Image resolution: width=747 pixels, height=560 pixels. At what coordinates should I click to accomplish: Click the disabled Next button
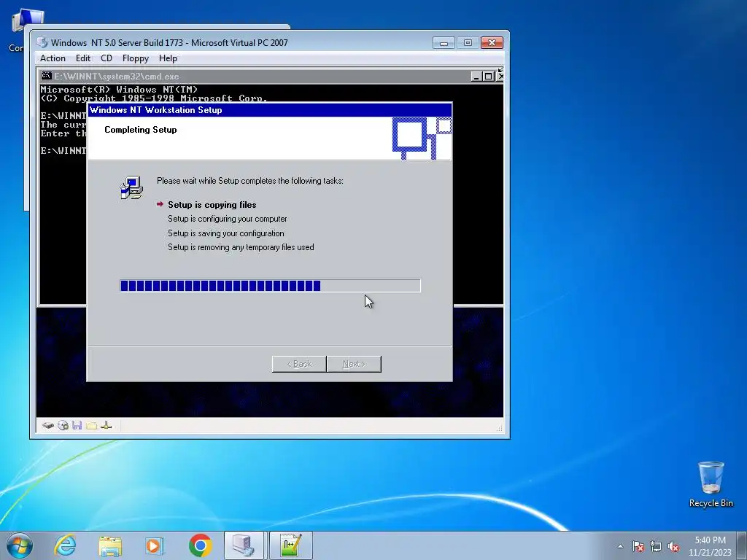(354, 364)
